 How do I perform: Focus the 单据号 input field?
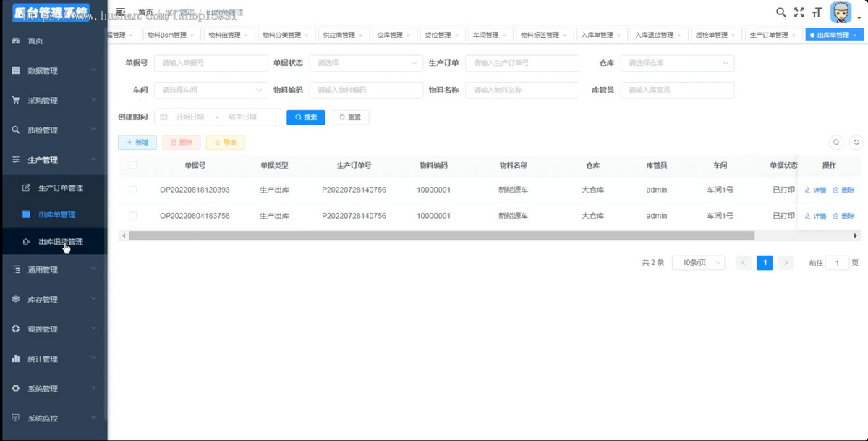[x=211, y=63]
